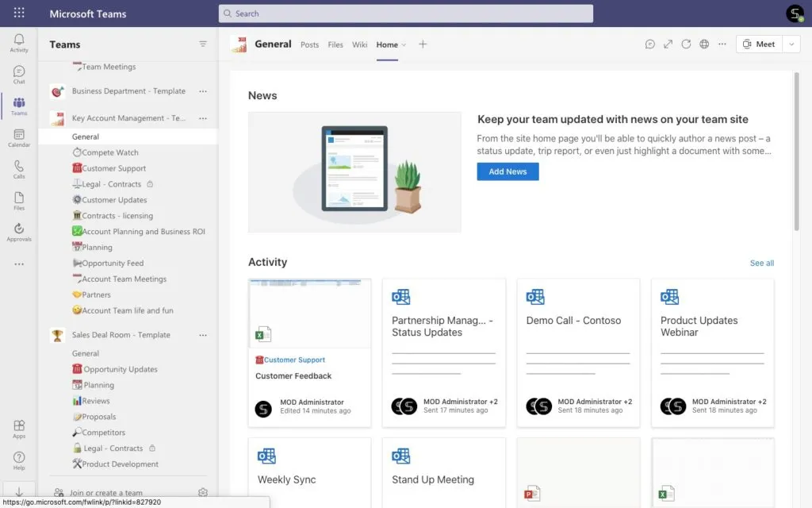
Task: Click the page vertical scrollbar
Action: (x=796, y=152)
